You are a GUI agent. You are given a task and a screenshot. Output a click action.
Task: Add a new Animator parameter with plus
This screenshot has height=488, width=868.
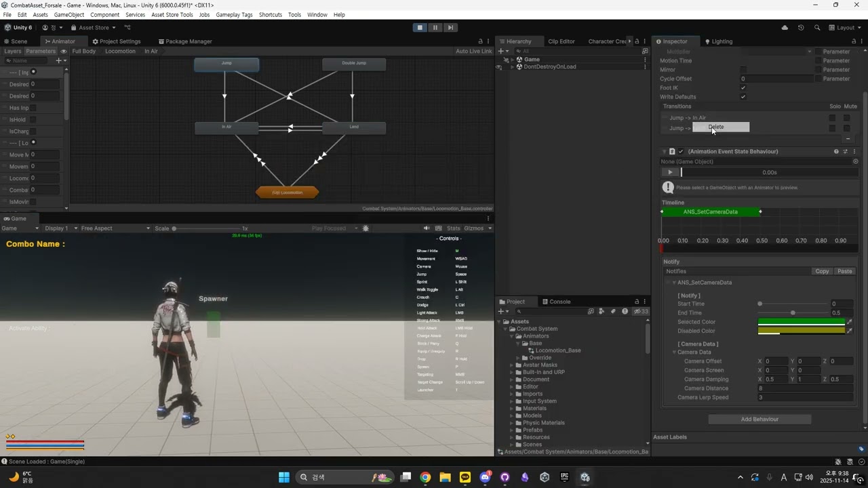pyautogui.click(x=59, y=60)
